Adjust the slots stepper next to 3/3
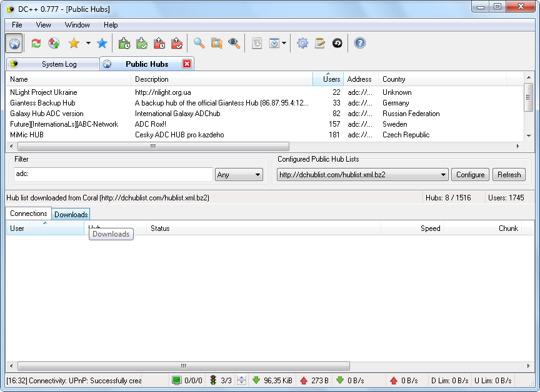 (242, 380)
